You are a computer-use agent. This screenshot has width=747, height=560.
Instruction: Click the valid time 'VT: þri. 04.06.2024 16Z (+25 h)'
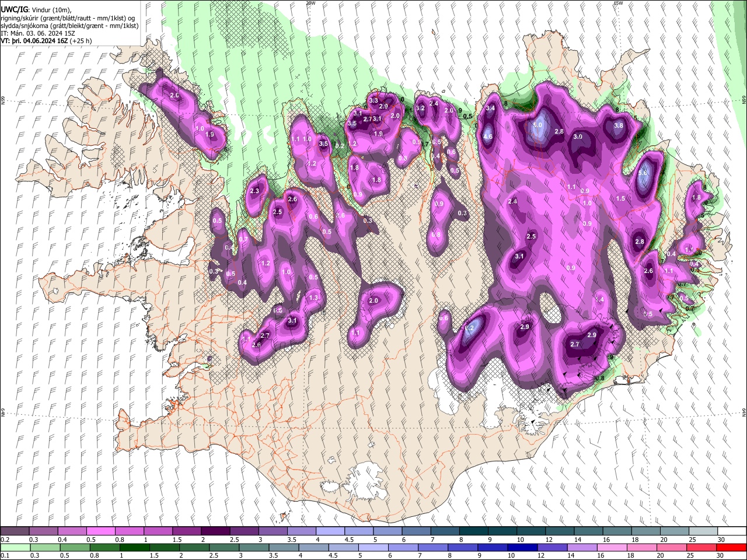46,41
